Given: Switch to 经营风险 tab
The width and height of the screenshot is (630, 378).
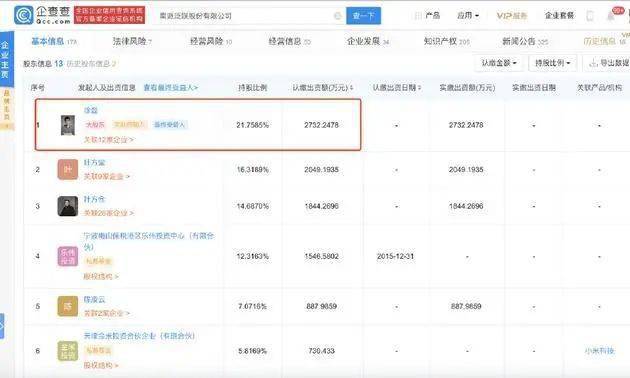Looking at the screenshot, I should pos(211,41).
